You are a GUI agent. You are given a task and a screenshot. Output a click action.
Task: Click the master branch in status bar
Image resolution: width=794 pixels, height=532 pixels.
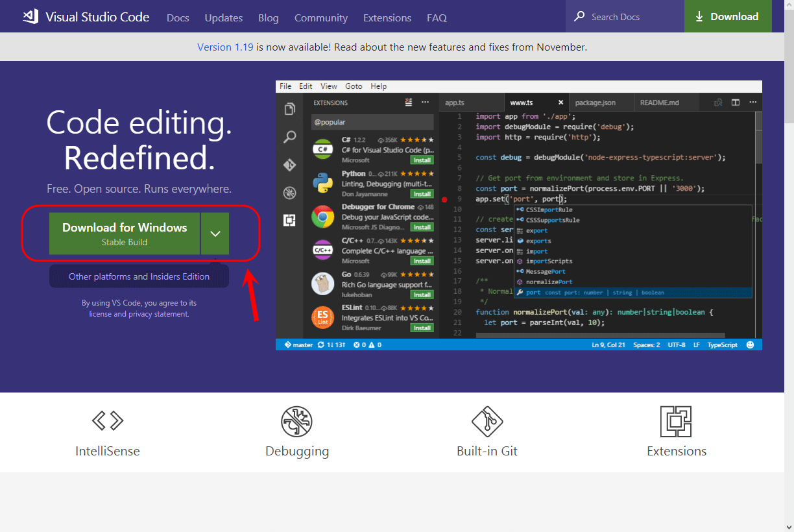tap(298, 345)
